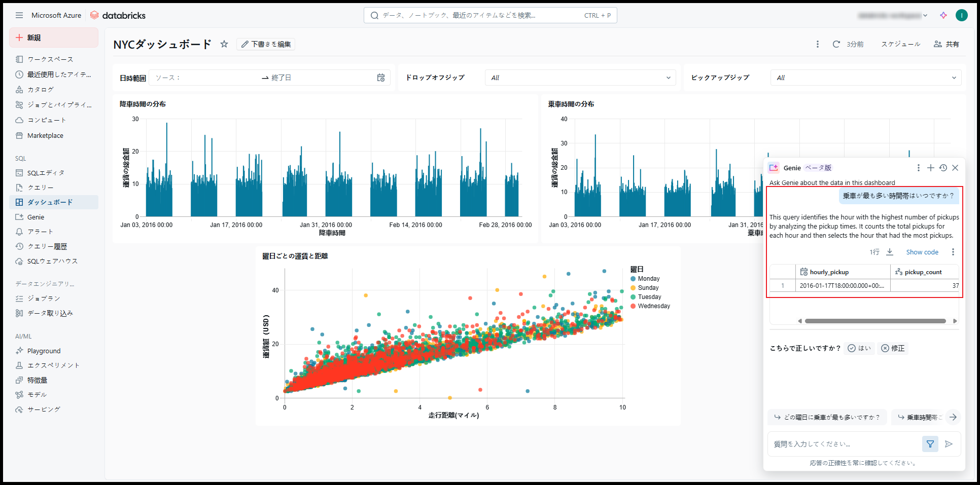Star the NYC dashboard as favorite
This screenshot has height=485, width=980.
224,44
